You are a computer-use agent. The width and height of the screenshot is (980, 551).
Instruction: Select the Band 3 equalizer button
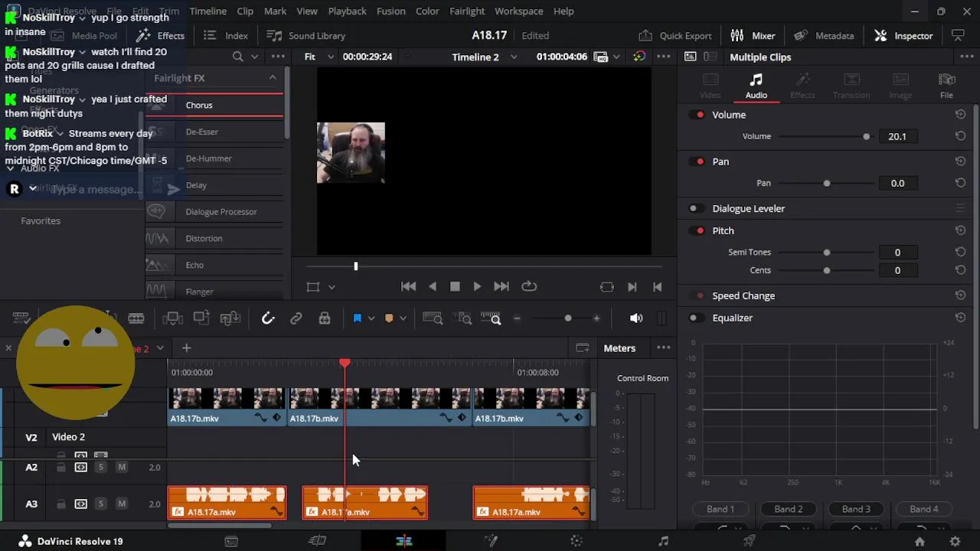[856, 509]
